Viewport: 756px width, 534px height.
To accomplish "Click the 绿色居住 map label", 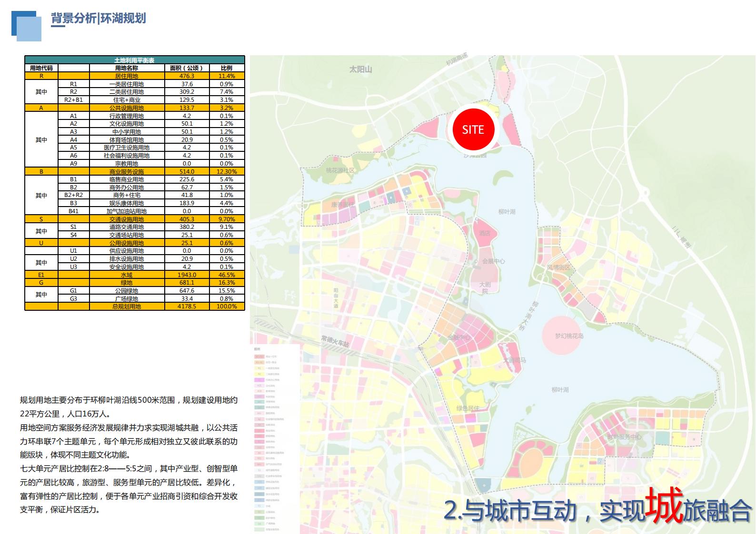I will pos(468,408).
